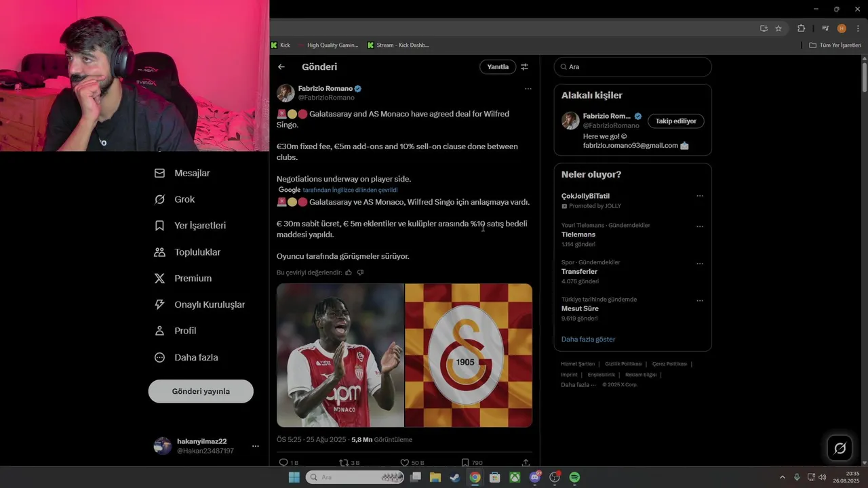868x488 pixels.
Task: Open the High Quality Gamin... bookmark
Action: pyautogui.click(x=328, y=45)
